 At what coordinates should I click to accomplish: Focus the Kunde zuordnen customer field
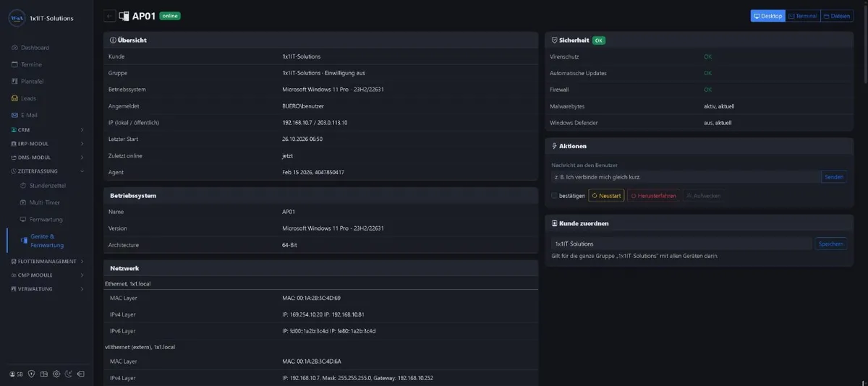(681, 244)
